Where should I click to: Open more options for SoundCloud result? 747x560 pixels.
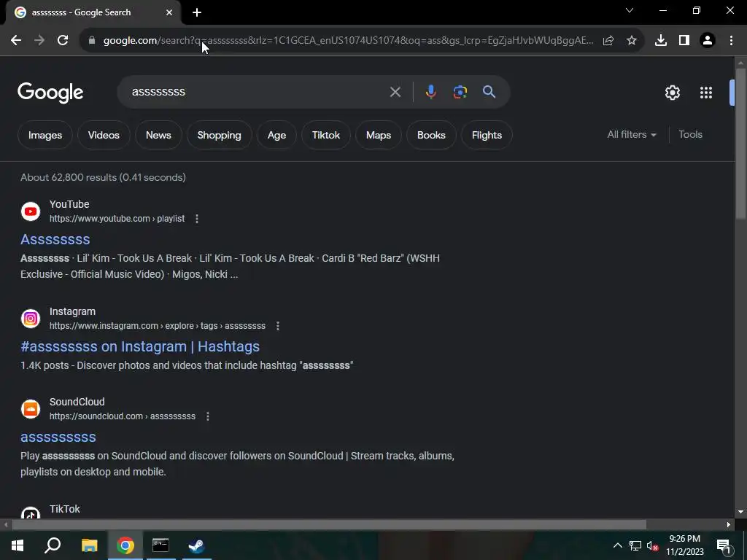point(208,416)
